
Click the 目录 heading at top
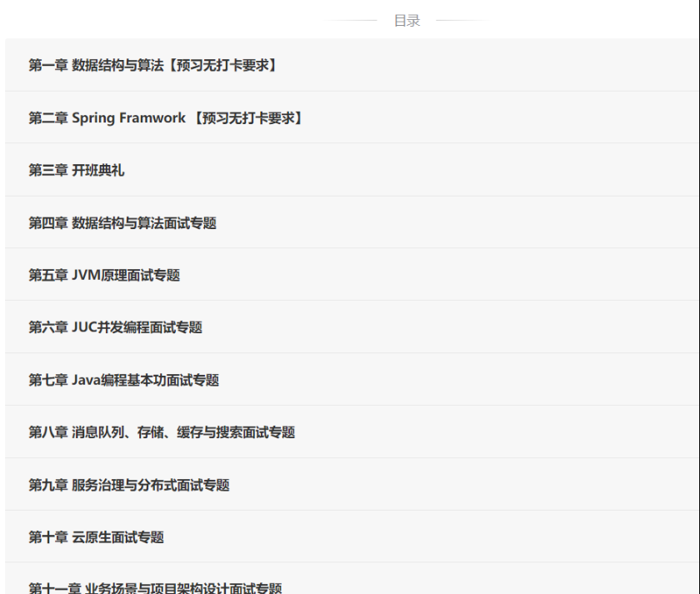[407, 21]
